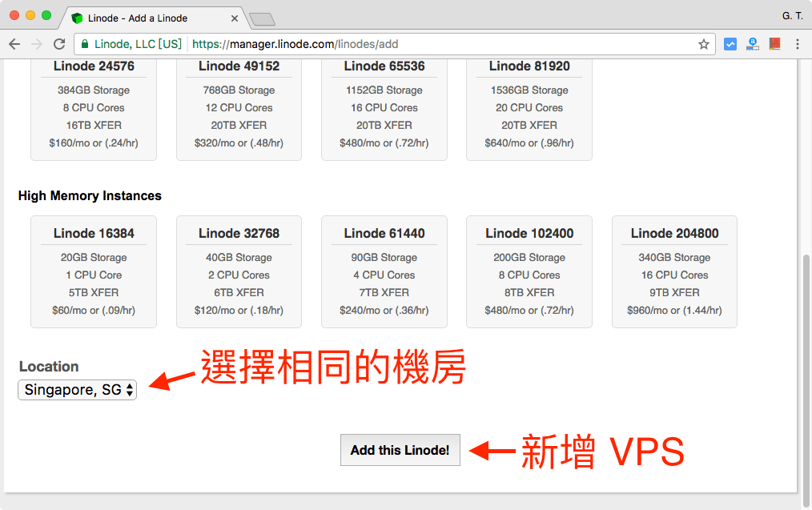812x510 pixels.
Task: Open the blue checkmark extension icon
Action: pyautogui.click(x=730, y=44)
